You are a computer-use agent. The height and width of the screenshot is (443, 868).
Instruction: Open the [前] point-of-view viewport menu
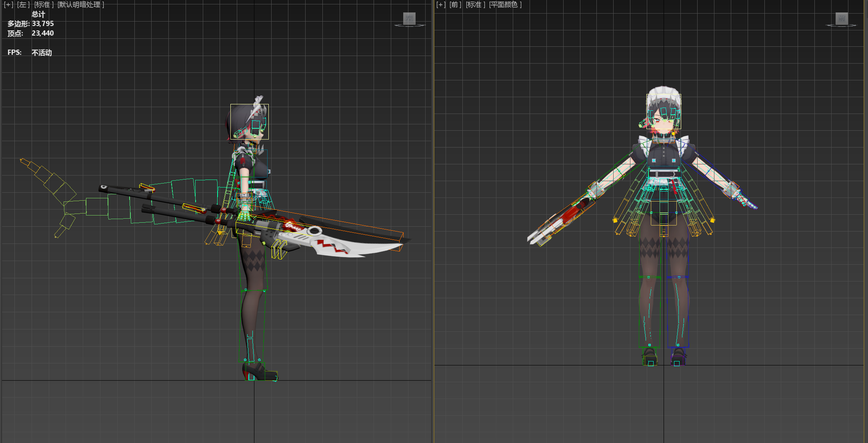[455, 5]
